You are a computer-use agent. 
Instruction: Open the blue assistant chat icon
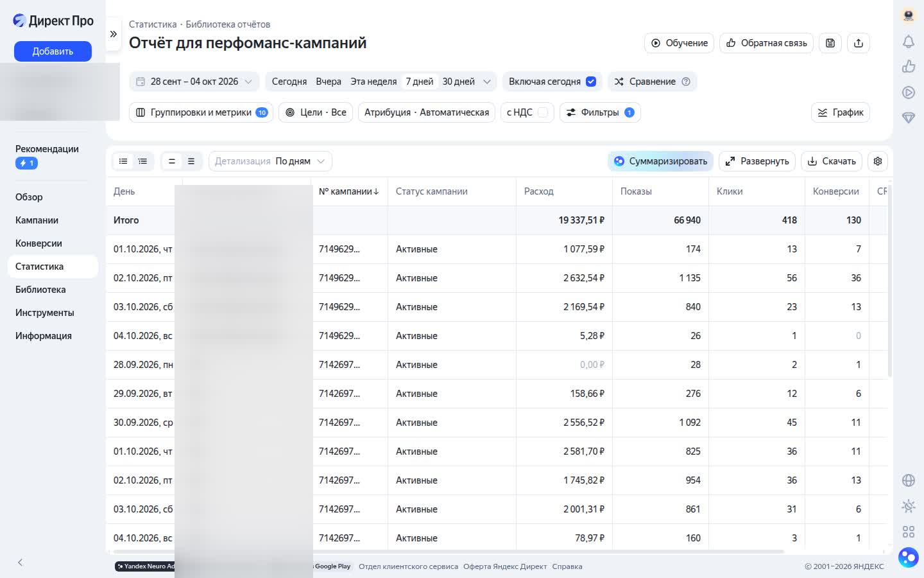(x=908, y=557)
